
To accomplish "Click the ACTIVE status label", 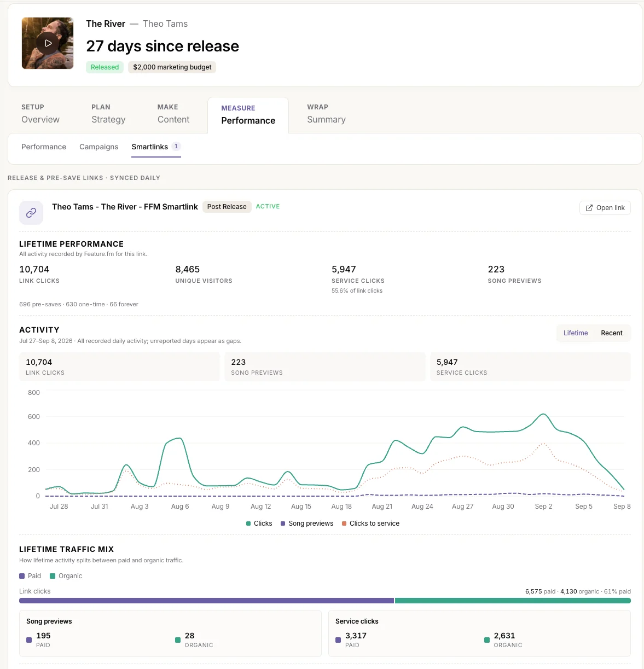I will pyautogui.click(x=268, y=206).
